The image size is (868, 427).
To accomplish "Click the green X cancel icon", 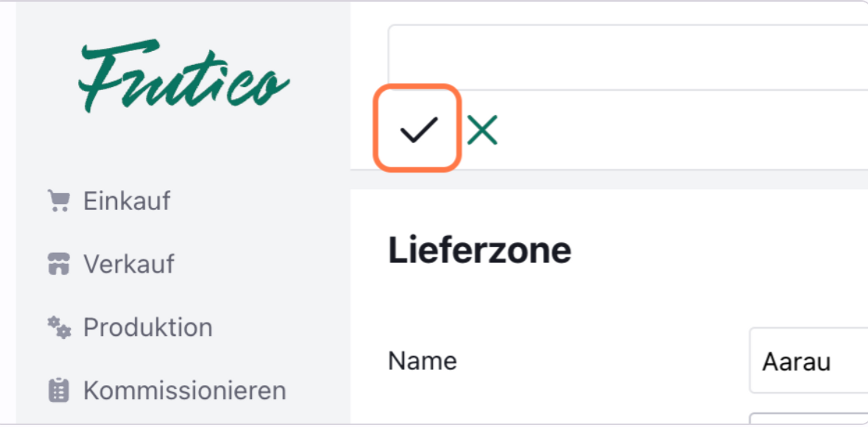I will pyautogui.click(x=482, y=130).
